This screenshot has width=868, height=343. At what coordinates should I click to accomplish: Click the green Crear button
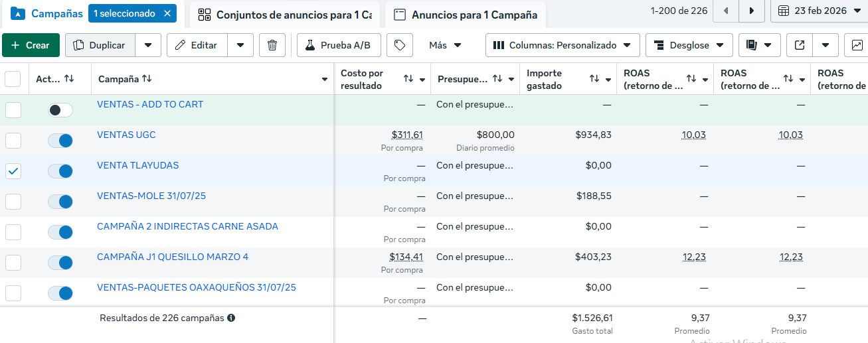click(x=31, y=45)
